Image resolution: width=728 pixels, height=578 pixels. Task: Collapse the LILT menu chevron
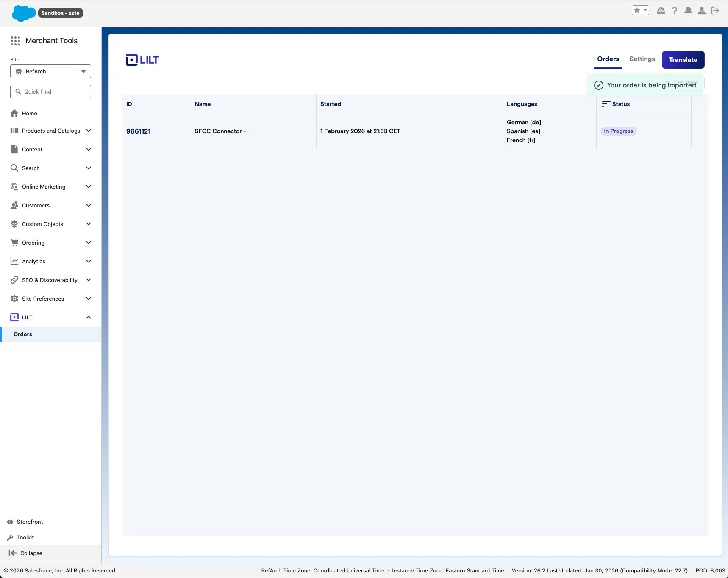(x=89, y=317)
